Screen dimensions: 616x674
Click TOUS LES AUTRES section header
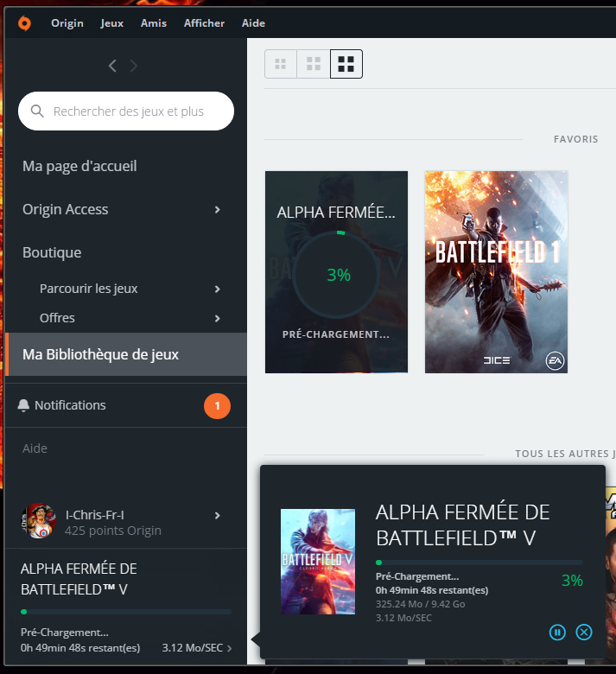pyautogui.click(x=565, y=454)
